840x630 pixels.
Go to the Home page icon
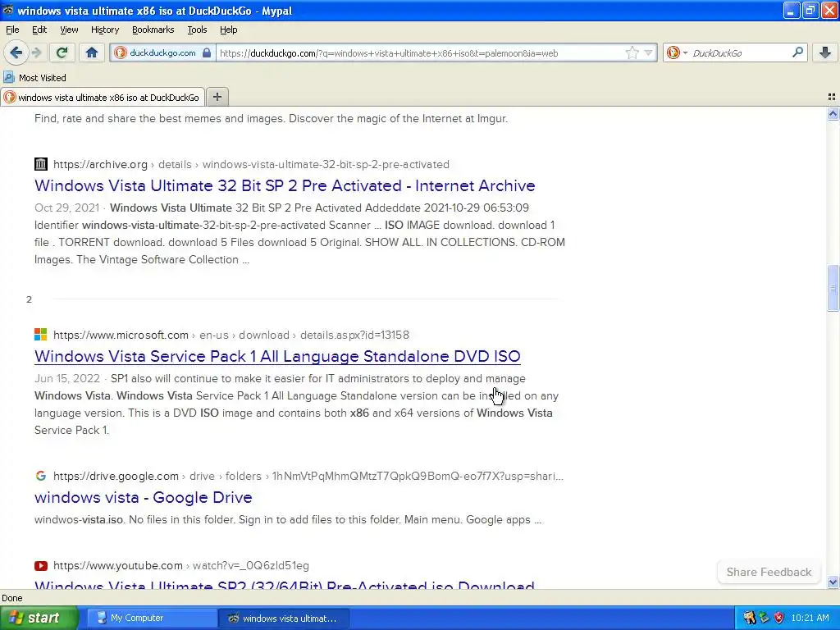pos(92,52)
